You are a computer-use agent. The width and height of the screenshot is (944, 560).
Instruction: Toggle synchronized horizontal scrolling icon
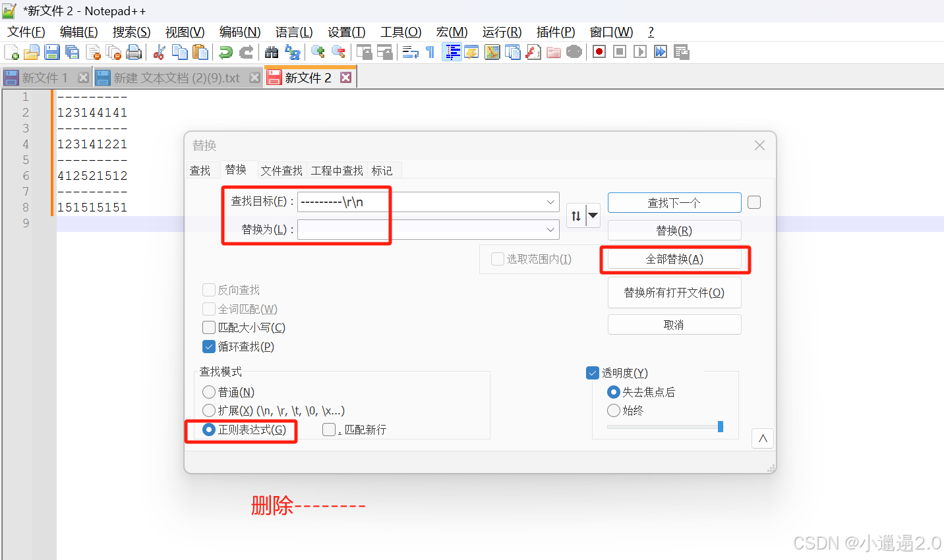384,52
